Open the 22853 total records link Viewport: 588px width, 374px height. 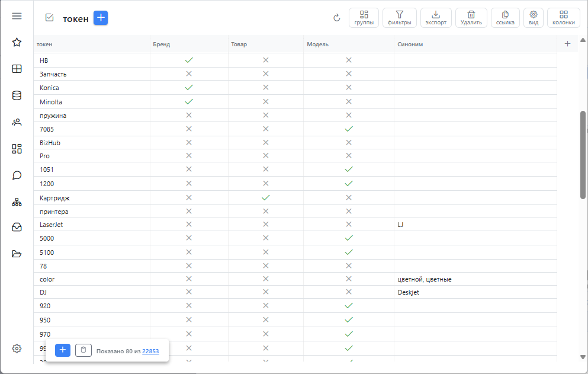pos(150,351)
